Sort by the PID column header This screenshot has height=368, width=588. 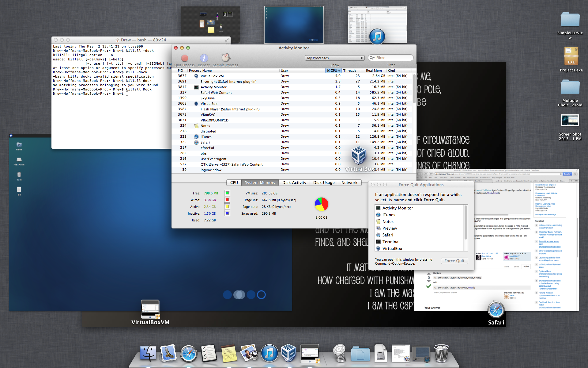point(180,71)
